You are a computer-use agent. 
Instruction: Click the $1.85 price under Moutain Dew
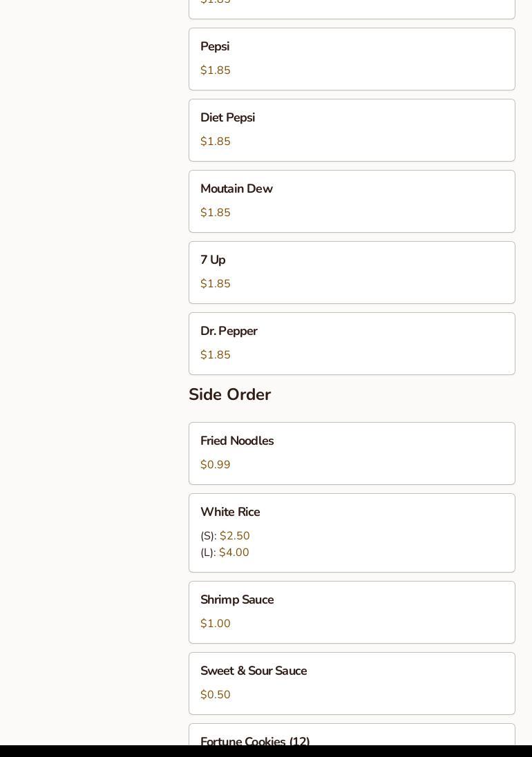pos(216,213)
